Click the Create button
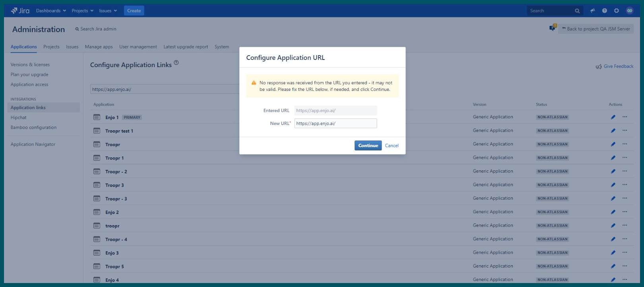The height and width of the screenshot is (287, 644). (134, 11)
